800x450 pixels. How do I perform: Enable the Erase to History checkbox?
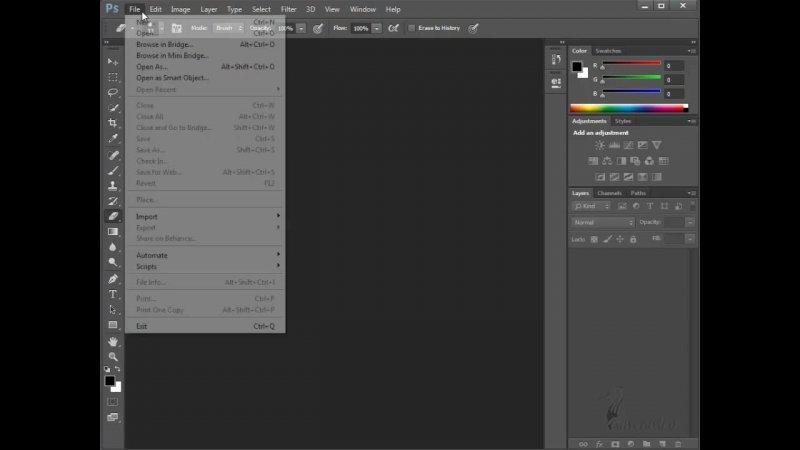tap(412, 28)
